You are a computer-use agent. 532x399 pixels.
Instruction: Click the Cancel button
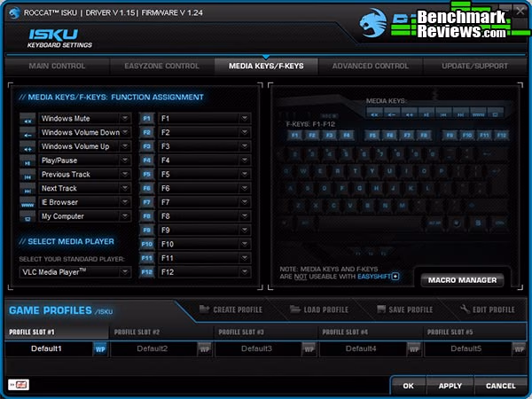tap(500, 386)
